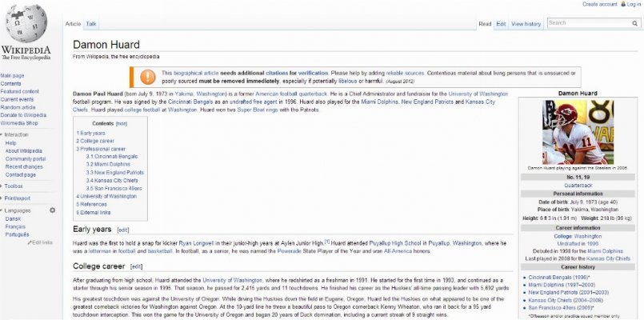Screen dimensions: 644x320
Task: Jump to 4 University of Washington in contents
Action: point(106,196)
